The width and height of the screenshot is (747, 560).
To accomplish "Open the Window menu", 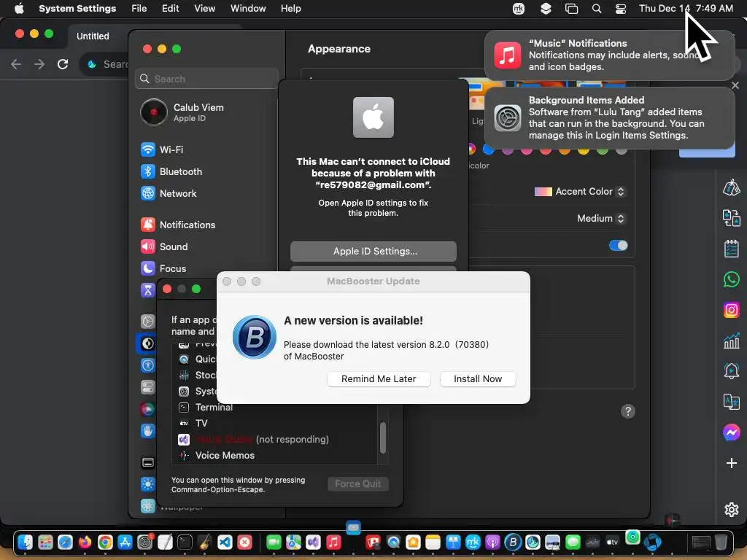I will (x=248, y=9).
